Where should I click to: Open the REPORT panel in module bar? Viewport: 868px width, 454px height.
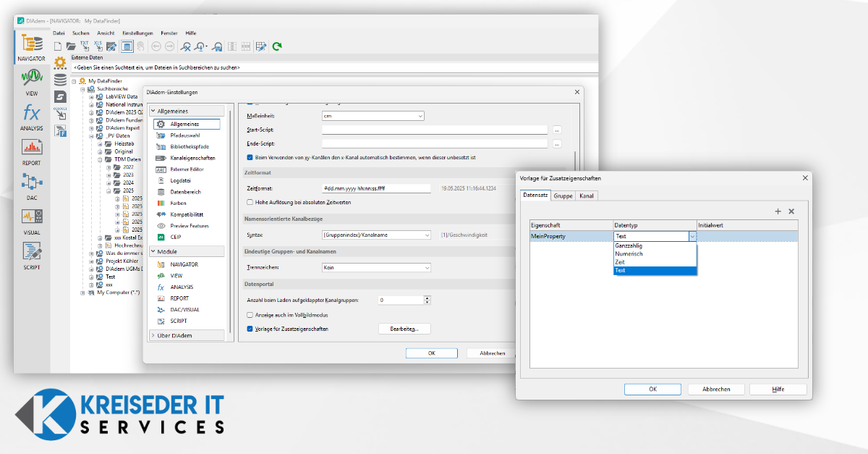tap(31, 152)
